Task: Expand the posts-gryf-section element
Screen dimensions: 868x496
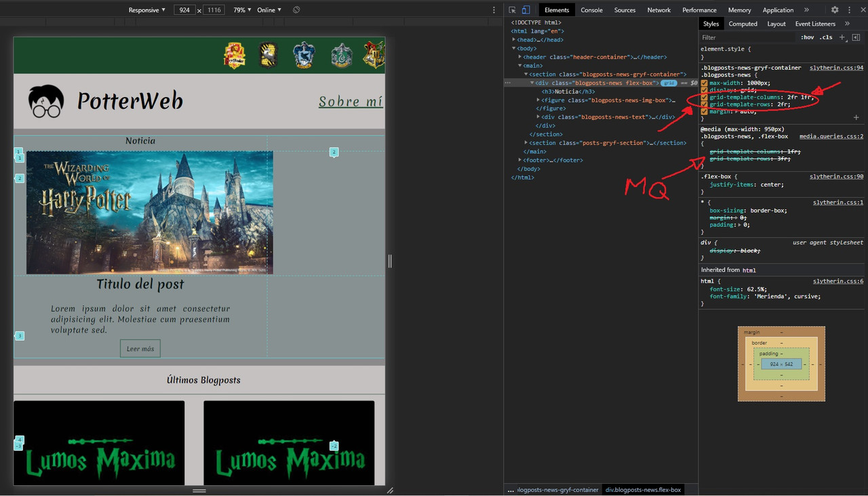Action: click(526, 143)
